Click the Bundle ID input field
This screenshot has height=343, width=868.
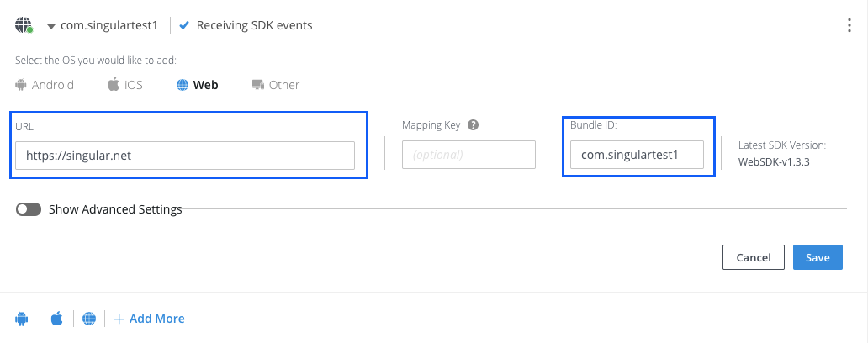coord(637,156)
